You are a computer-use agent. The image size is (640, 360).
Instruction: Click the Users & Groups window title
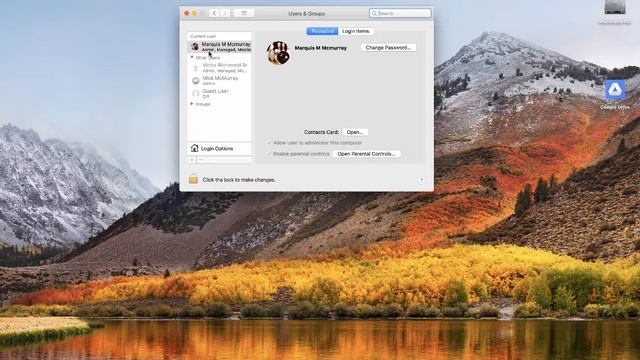point(306,13)
